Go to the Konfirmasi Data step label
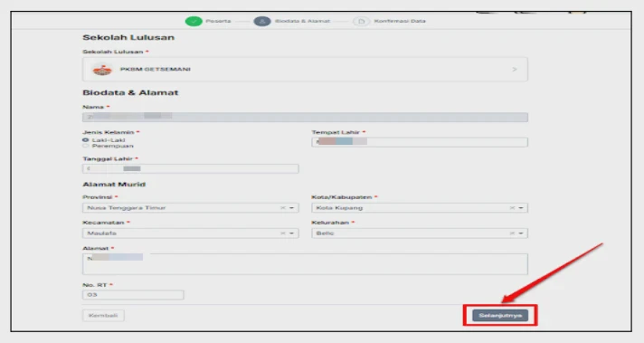 (x=400, y=21)
